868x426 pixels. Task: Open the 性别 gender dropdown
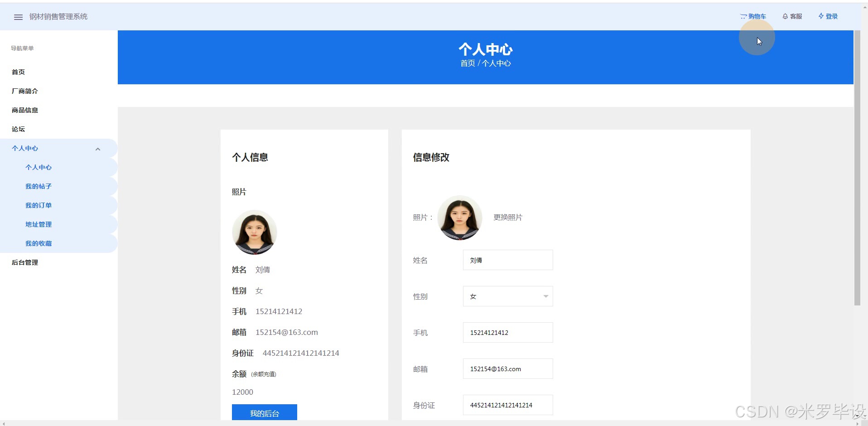(x=507, y=296)
